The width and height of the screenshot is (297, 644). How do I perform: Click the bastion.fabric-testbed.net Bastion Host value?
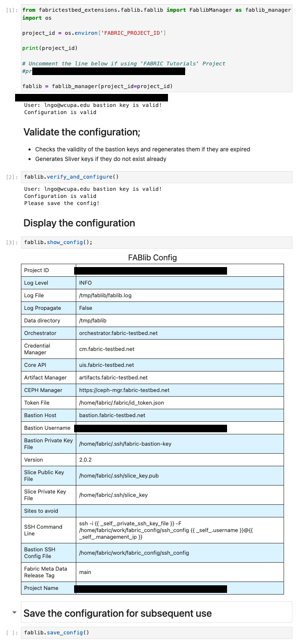pos(112,415)
